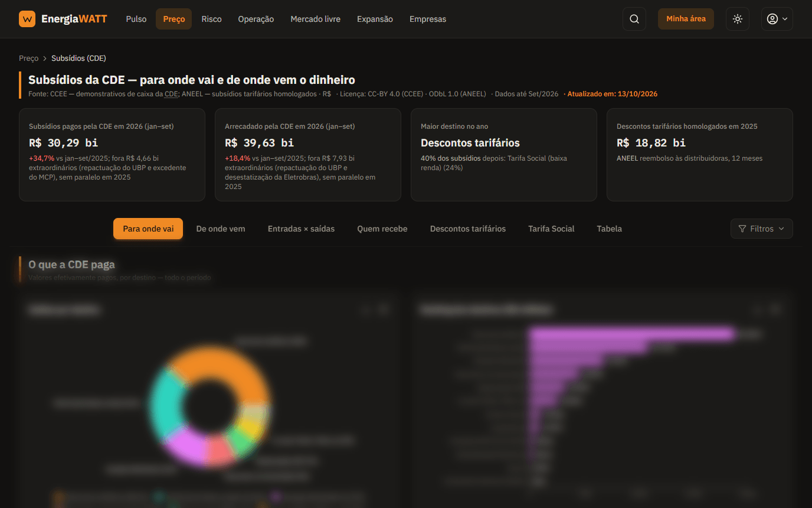The image size is (812, 508).
Task: Toggle the light/dark theme sun icon
Action: tap(738, 19)
